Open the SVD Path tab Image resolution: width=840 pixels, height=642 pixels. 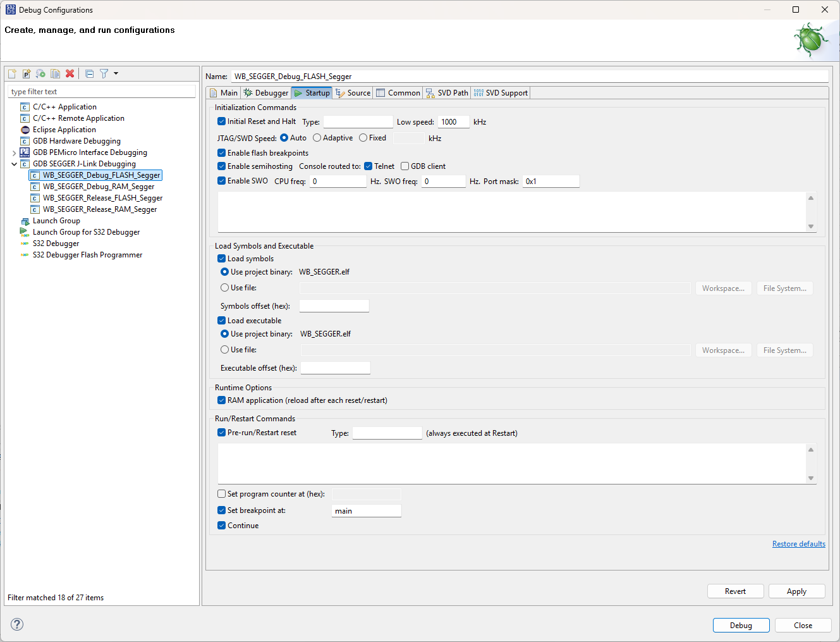(x=447, y=93)
